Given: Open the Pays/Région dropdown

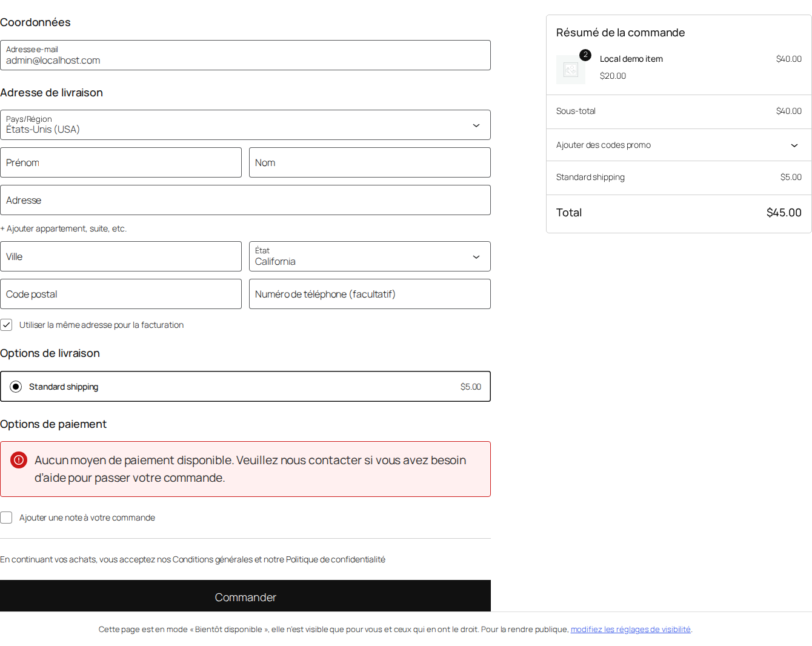Looking at the screenshot, I should pos(245,125).
